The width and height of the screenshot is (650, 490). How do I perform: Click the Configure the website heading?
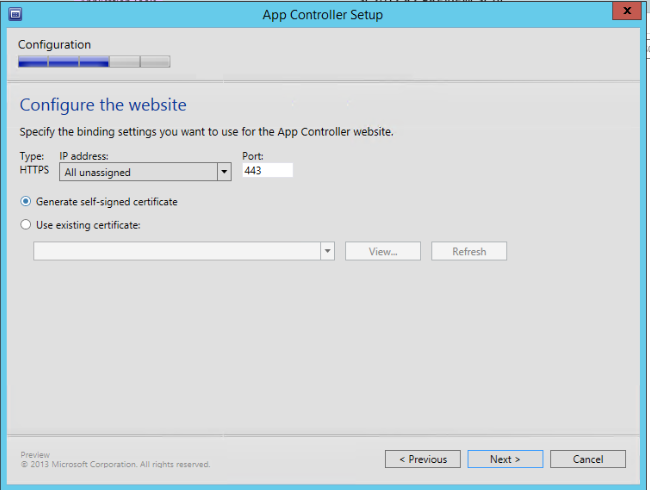pos(103,105)
